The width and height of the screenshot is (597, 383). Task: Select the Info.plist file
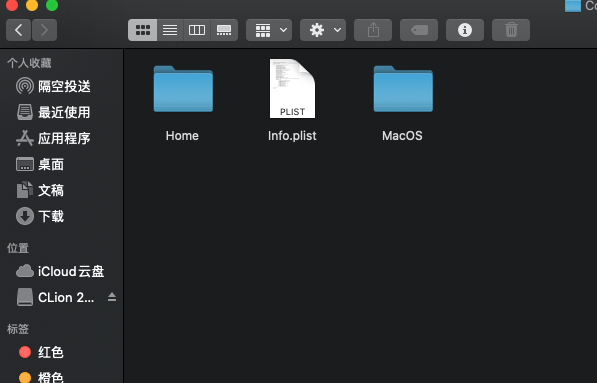pos(292,101)
